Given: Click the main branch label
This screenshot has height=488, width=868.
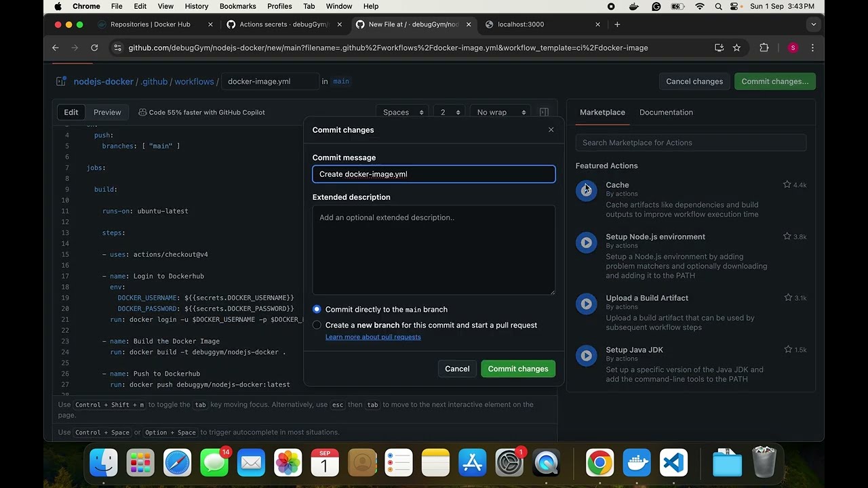Looking at the screenshot, I should (x=341, y=81).
